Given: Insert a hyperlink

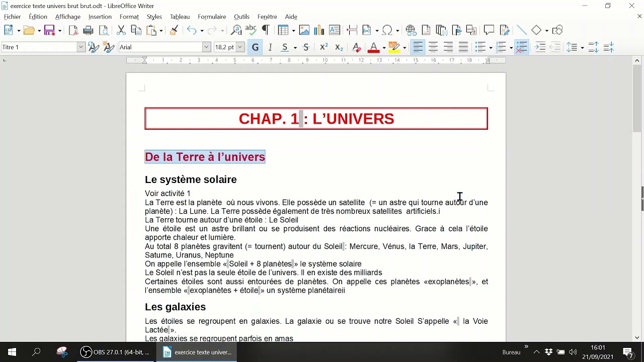Looking at the screenshot, I should [411, 30].
